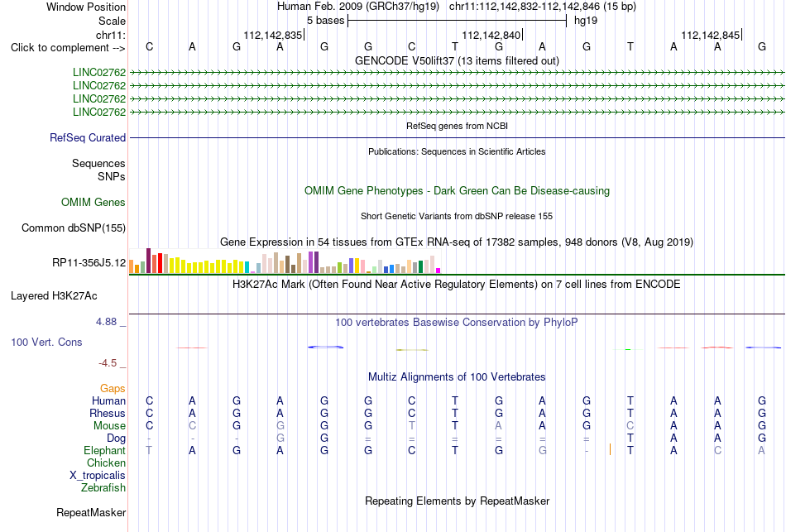Select the Mouse species label

click(109, 425)
